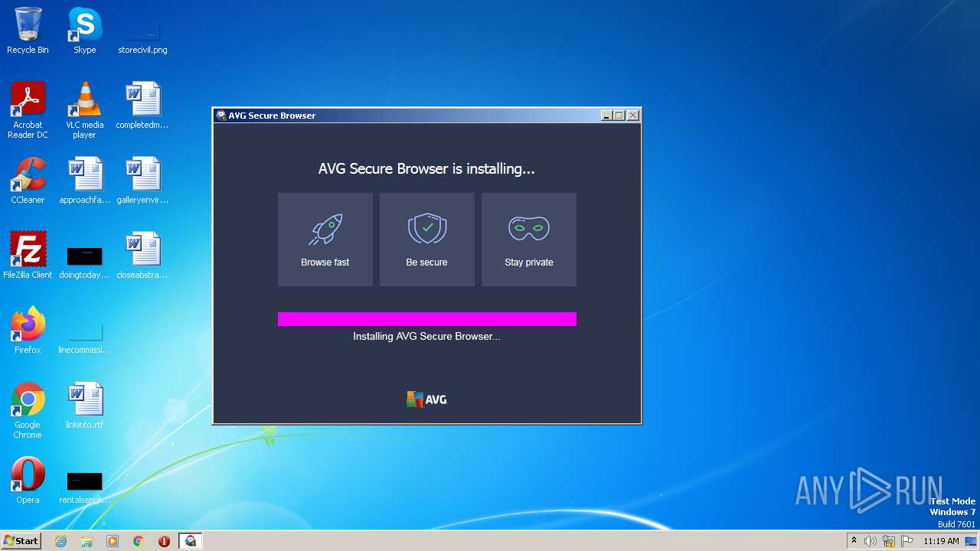Viewport: 980px width, 551px height.
Task: Click the Show desktop button
Action: point(972,541)
